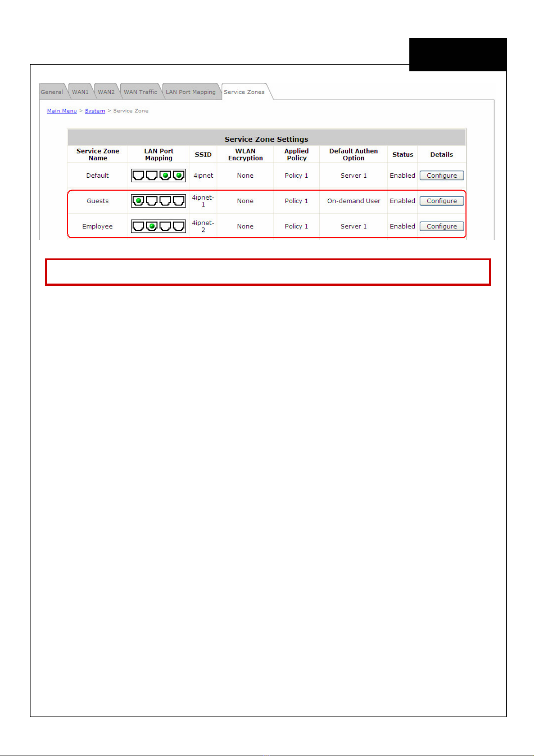
Task: Click None encryption in the Employee row
Action: pos(245,227)
